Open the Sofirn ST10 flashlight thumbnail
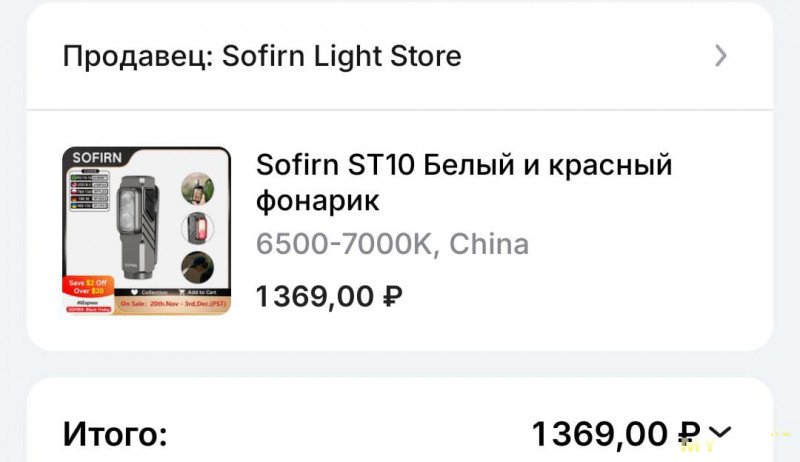Viewport: 800px width, 462px height. 146,230
